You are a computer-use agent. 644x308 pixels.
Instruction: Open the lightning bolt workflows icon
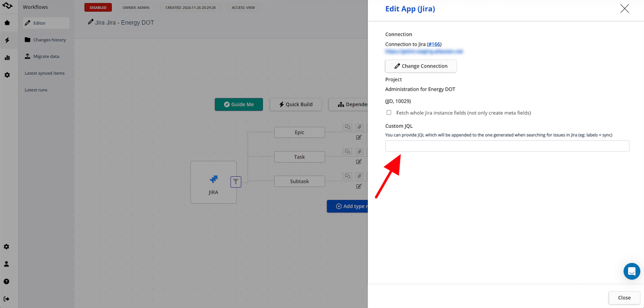pyautogui.click(x=7, y=40)
